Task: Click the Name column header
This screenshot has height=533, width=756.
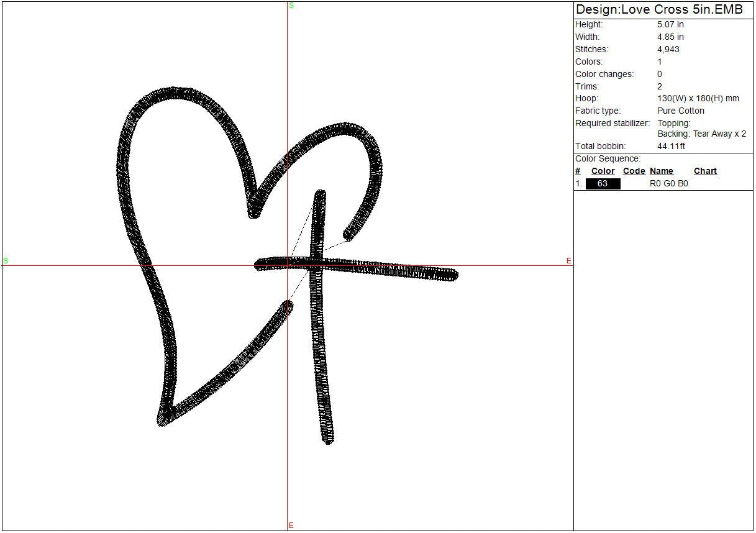Action: click(662, 171)
